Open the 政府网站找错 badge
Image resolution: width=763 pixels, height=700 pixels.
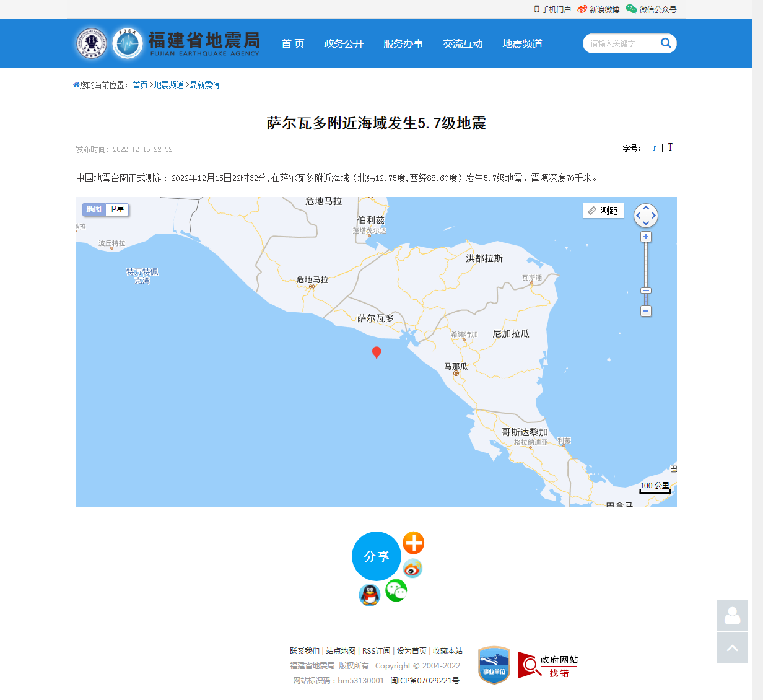tap(548, 666)
